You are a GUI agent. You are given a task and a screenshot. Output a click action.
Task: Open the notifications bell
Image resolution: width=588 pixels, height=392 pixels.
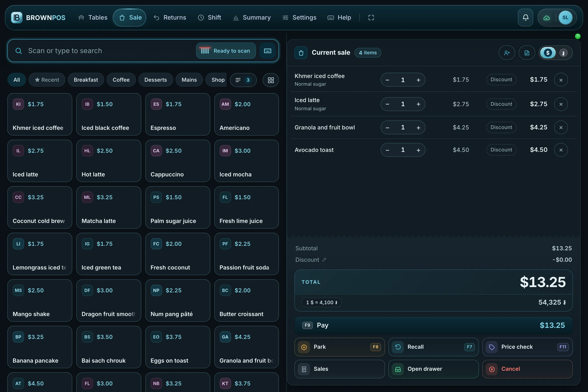point(525,18)
